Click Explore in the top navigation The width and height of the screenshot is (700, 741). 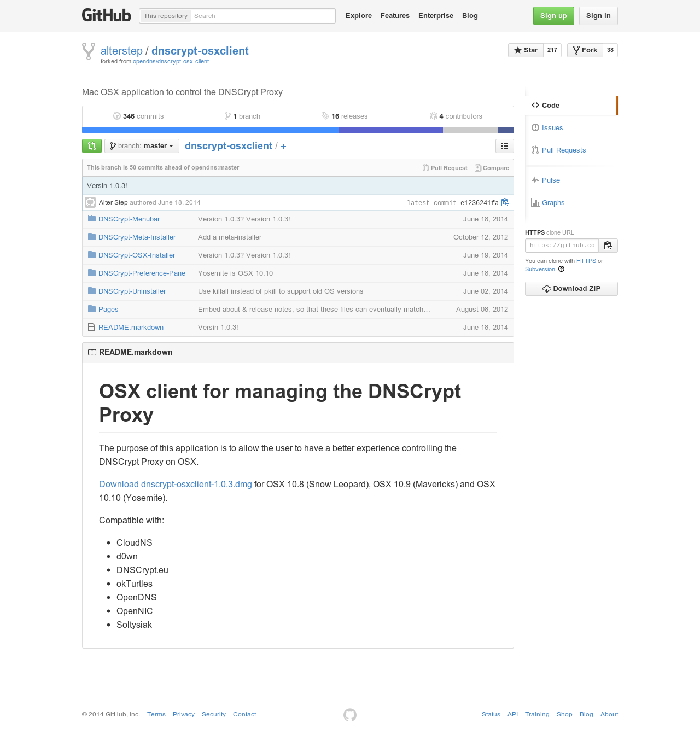pyautogui.click(x=359, y=16)
